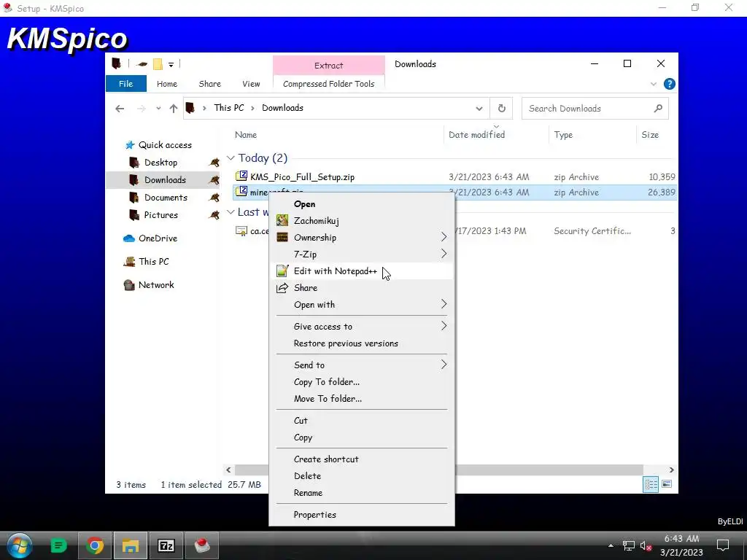
Task: Click the OneDrive cloud icon
Action: point(129,238)
